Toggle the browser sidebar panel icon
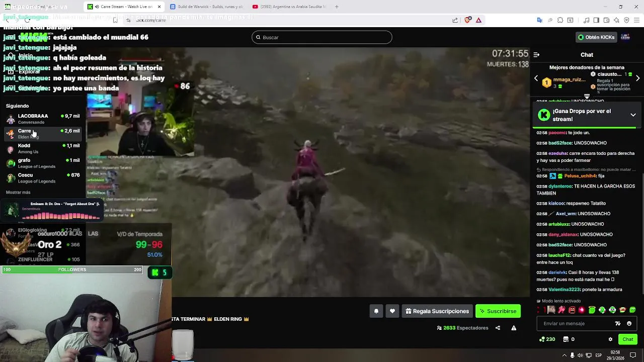The image size is (644, 362). click(596, 20)
